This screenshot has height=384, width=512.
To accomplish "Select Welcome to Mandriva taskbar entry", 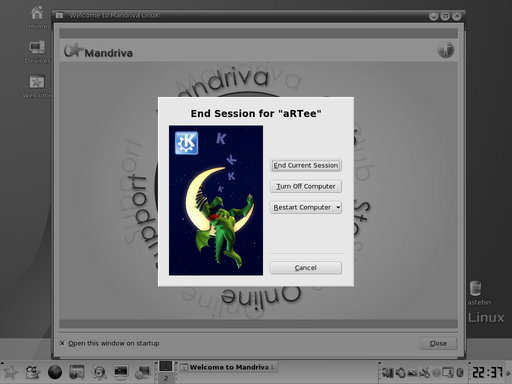I will (228, 367).
